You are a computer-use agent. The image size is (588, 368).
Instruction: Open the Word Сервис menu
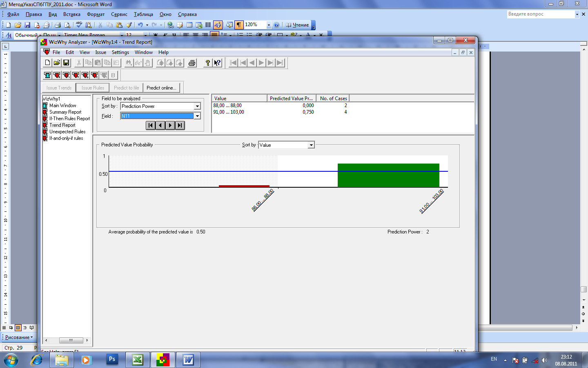pos(119,14)
